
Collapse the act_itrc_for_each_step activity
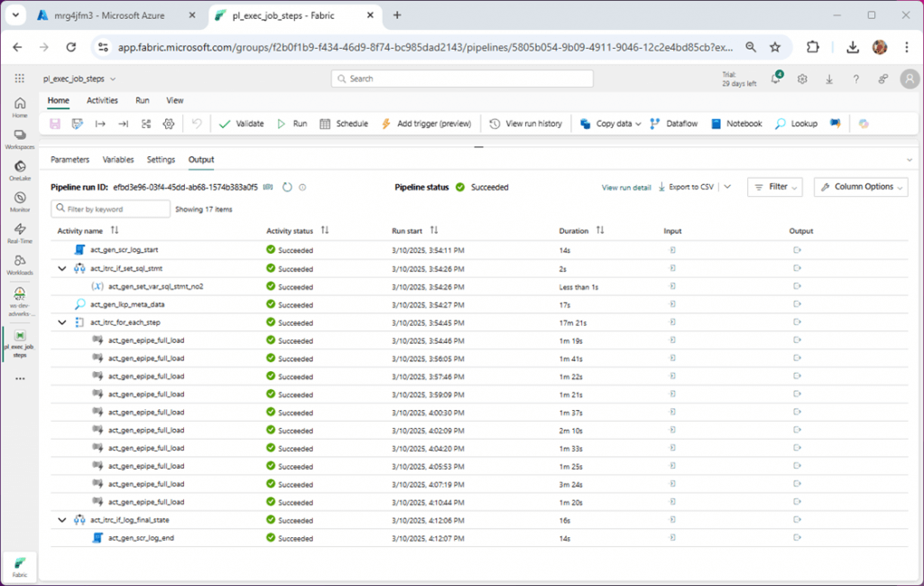[61, 321]
